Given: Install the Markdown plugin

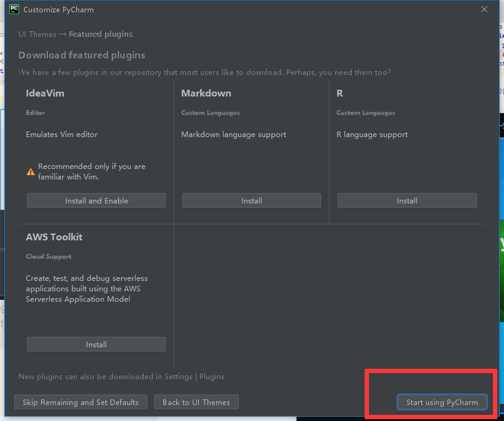Looking at the screenshot, I should pos(251,200).
